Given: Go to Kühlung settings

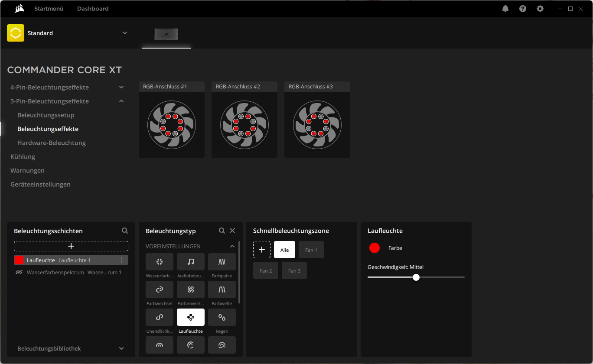Looking at the screenshot, I should [23, 156].
